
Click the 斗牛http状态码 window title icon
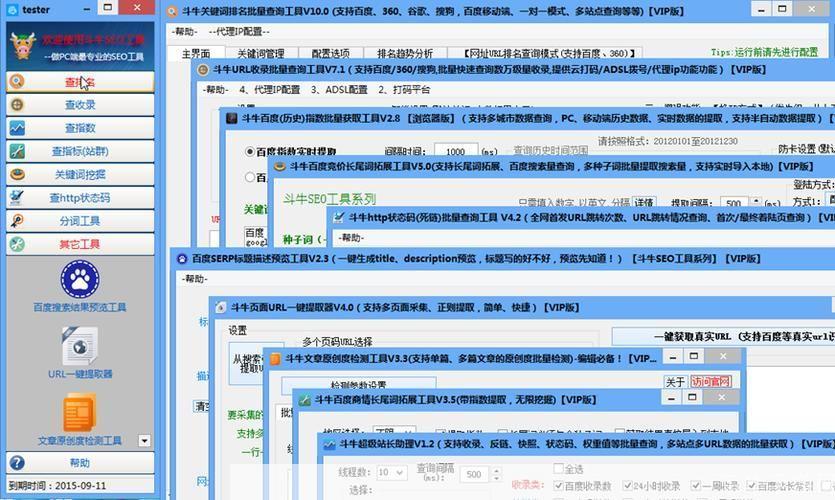pyautogui.click(x=339, y=217)
